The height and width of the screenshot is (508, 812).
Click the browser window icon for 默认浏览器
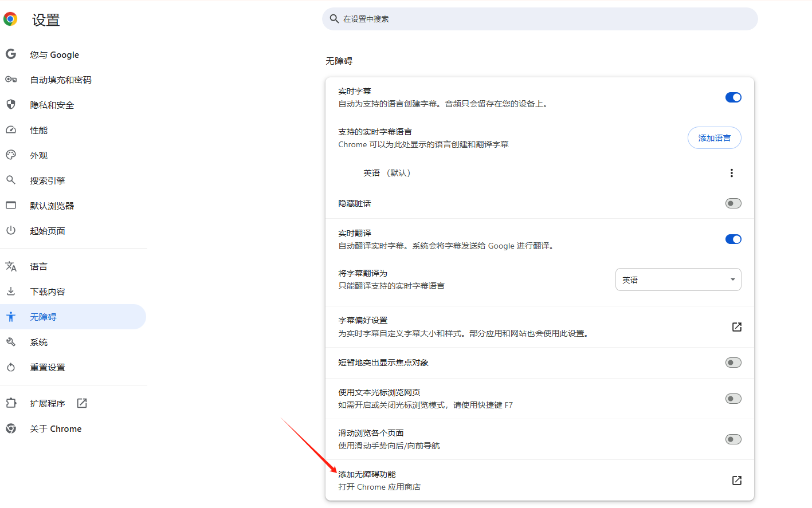[11, 205]
